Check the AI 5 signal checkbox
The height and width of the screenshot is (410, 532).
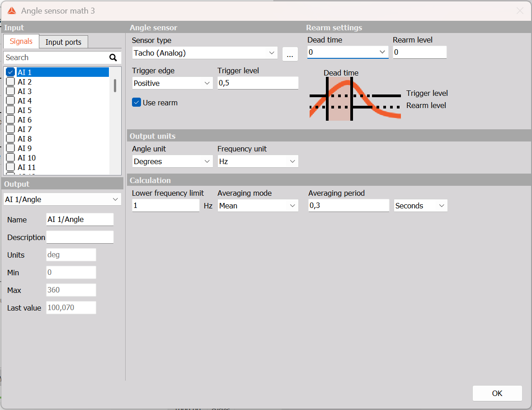(10, 110)
